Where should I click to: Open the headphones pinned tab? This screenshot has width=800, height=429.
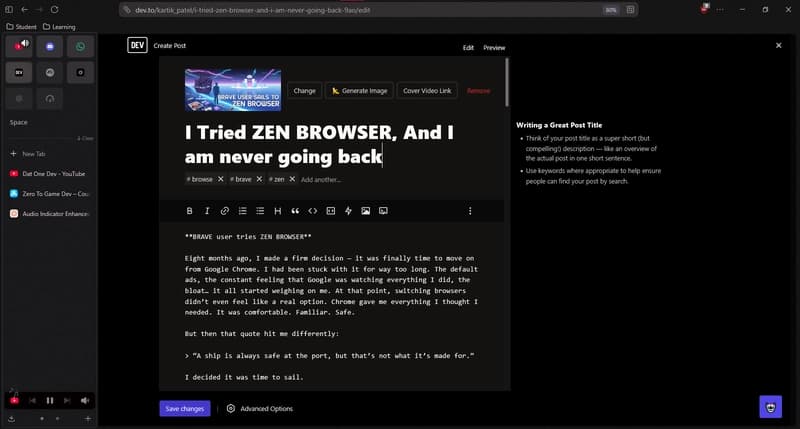click(x=49, y=98)
